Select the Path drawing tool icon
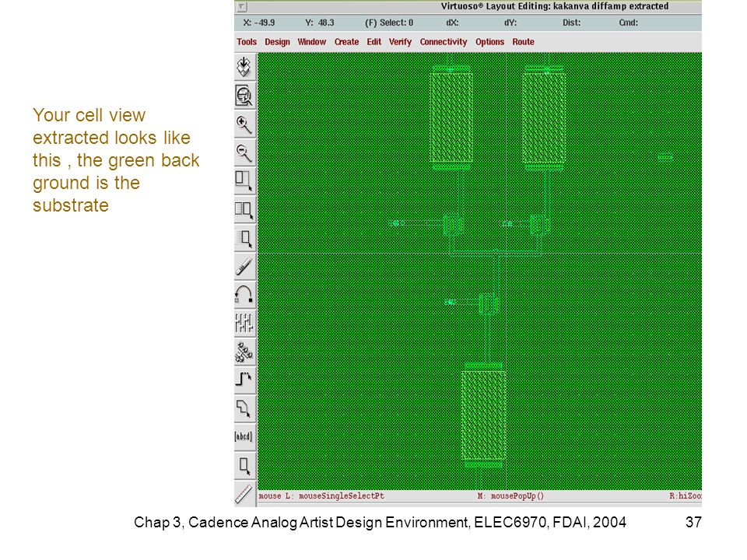The height and width of the screenshot is (560, 747). coord(244,380)
